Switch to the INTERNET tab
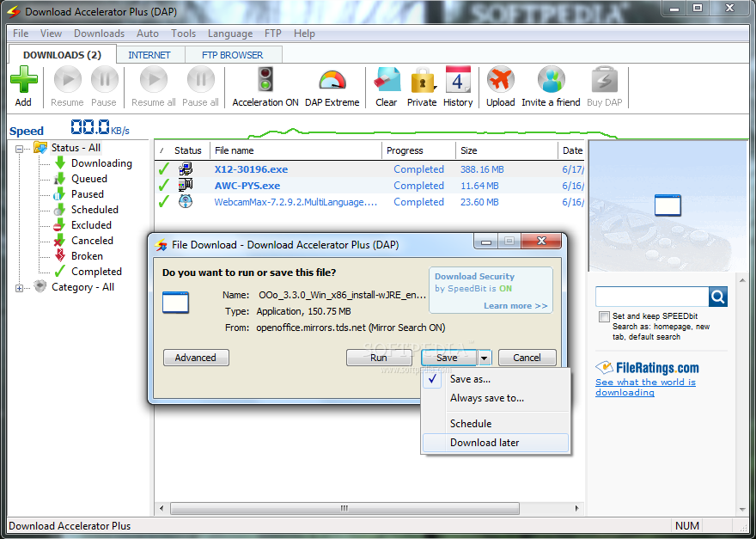Viewport: 756px width, 539px height. 149,55
